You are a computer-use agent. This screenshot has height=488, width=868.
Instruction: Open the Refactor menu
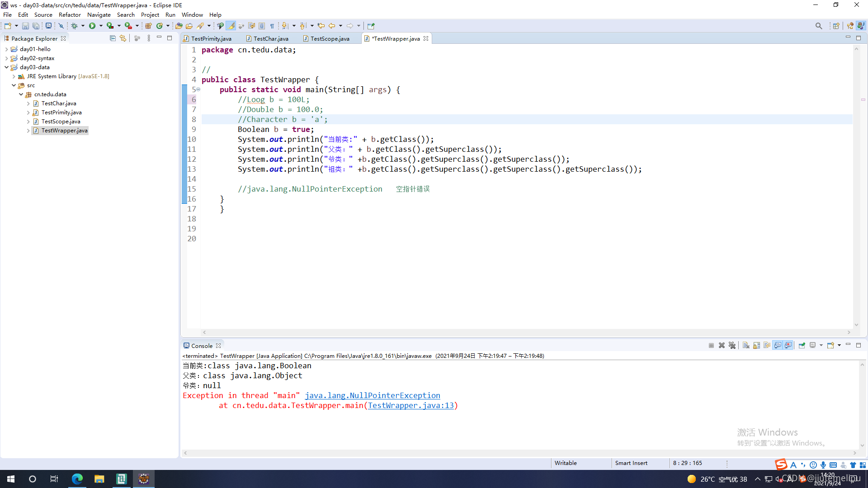pos(70,14)
